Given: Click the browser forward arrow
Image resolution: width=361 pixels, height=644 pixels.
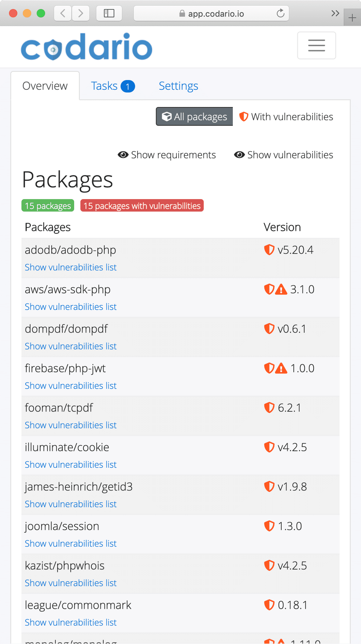Looking at the screenshot, I should (x=80, y=14).
